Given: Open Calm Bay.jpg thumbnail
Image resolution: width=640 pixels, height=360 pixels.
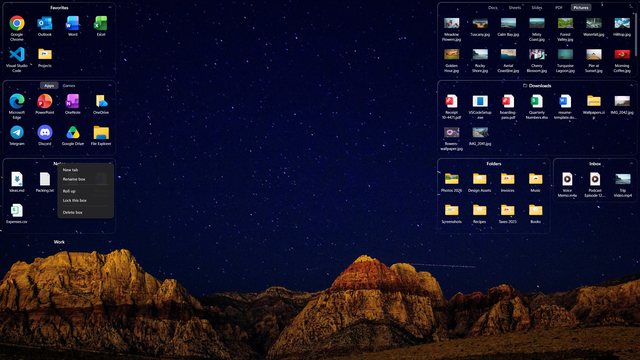Looking at the screenshot, I should click(508, 23).
